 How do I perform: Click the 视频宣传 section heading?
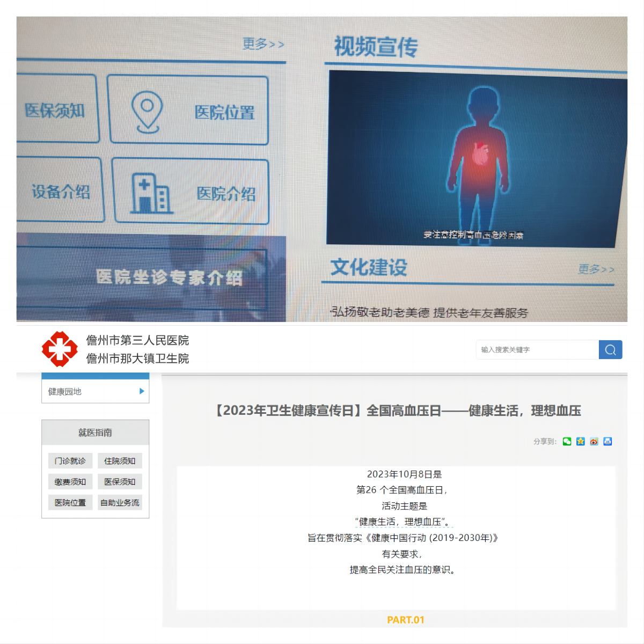[376, 47]
